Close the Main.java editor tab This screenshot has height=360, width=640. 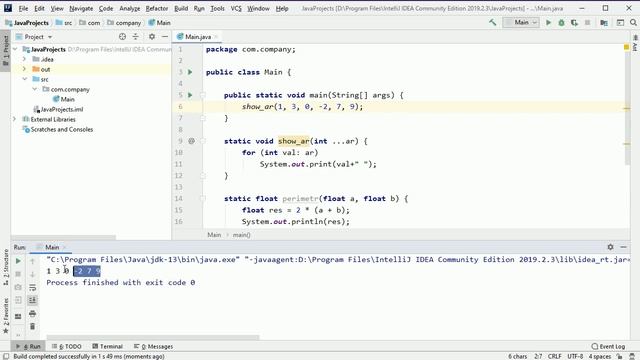216,37
